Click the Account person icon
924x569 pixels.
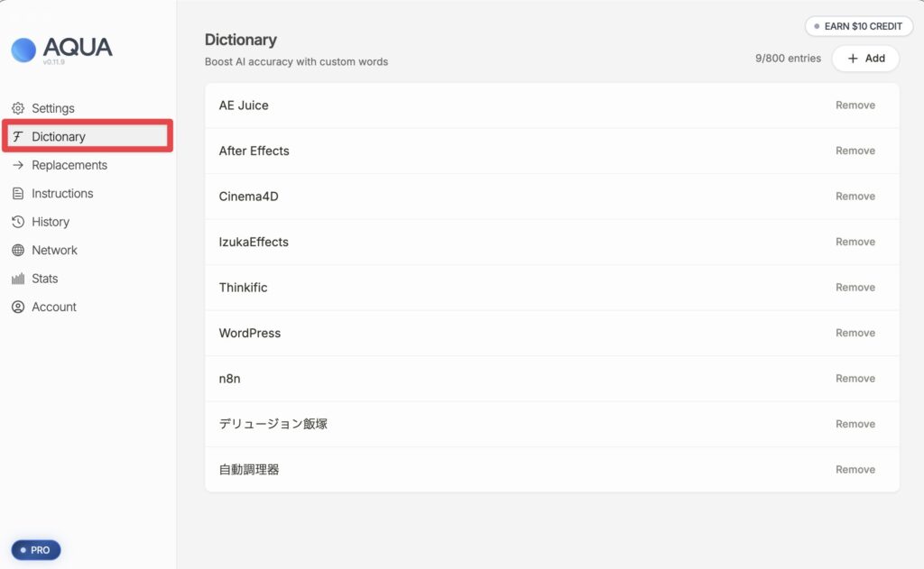pyautogui.click(x=18, y=307)
